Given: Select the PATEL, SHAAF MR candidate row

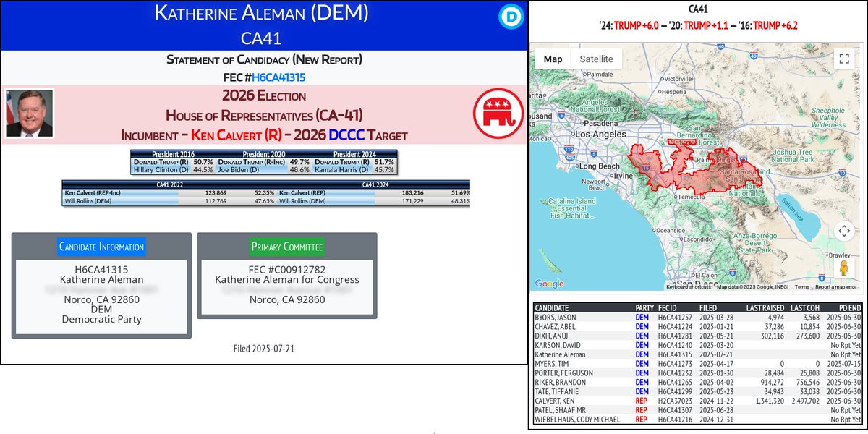Looking at the screenshot, I should tap(698, 410).
